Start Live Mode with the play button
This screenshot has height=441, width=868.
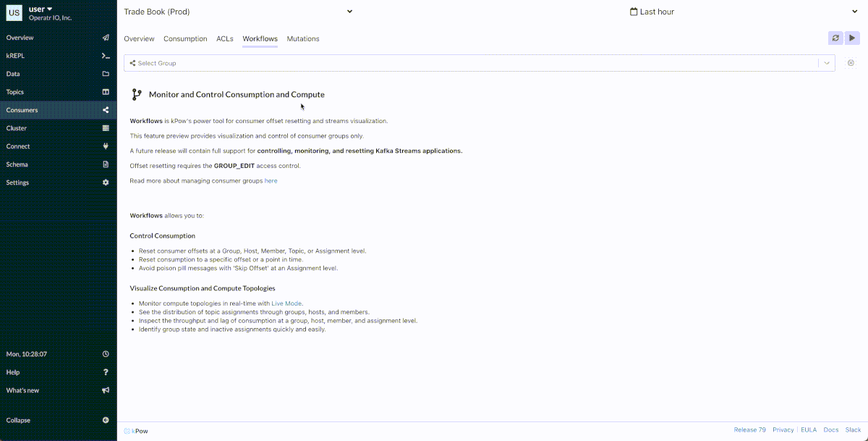(852, 38)
